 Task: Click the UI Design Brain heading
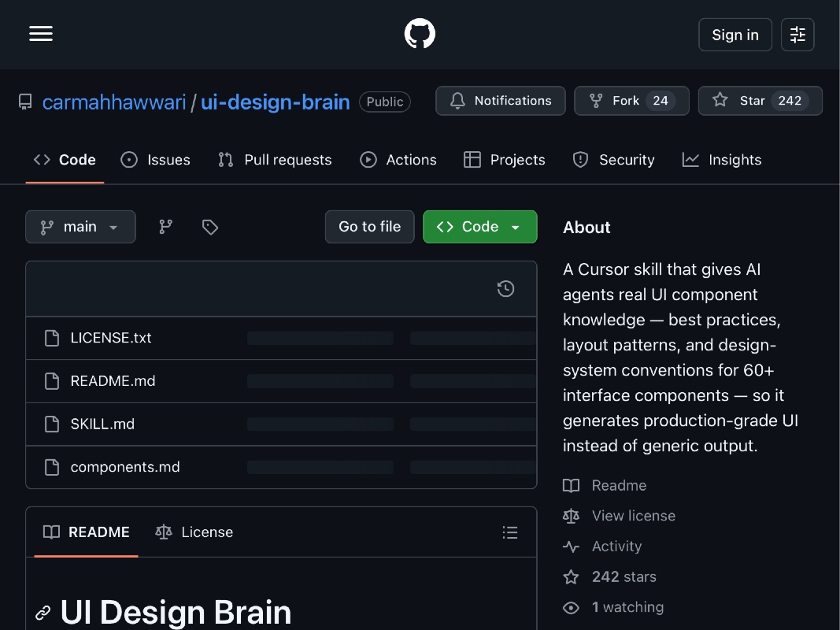click(x=176, y=613)
